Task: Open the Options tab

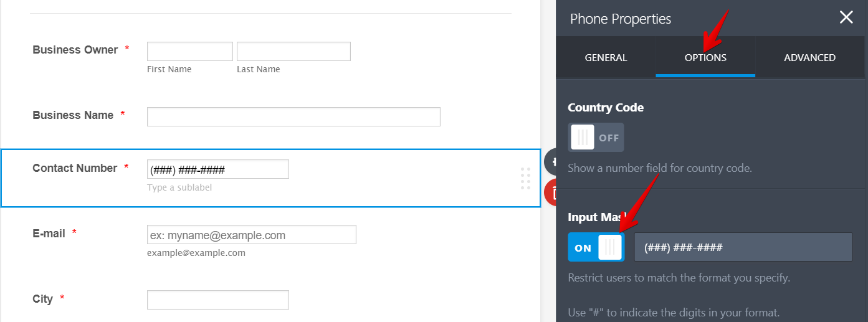Action: pos(705,58)
